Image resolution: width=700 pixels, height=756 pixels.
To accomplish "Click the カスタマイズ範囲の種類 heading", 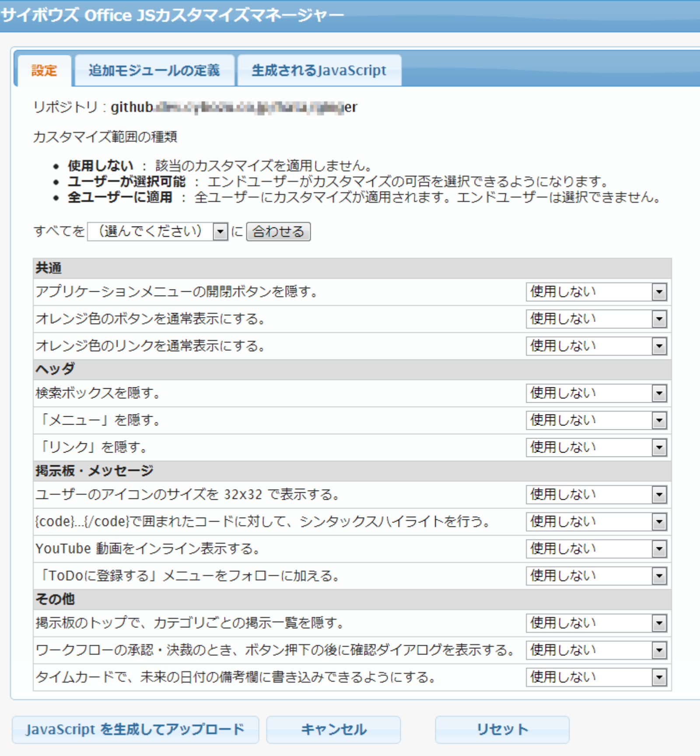I will click(105, 137).
